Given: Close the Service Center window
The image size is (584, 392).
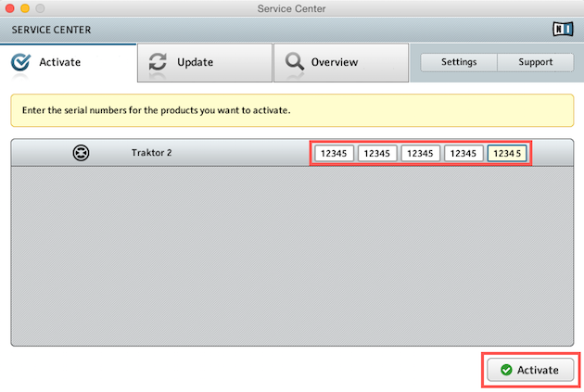Looking at the screenshot, I should 11,8.
